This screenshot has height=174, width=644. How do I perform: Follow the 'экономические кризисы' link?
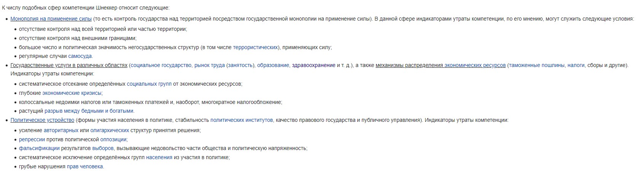coord(72,93)
